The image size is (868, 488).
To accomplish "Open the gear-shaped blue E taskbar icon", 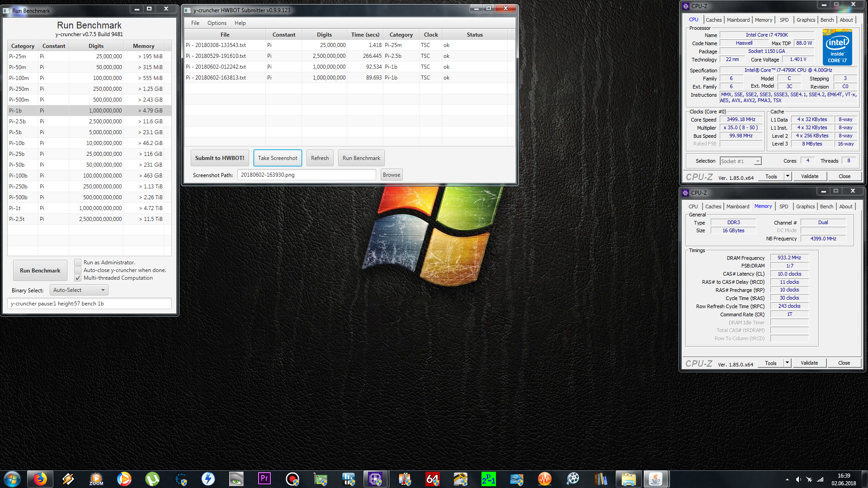I will [x=180, y=479].
